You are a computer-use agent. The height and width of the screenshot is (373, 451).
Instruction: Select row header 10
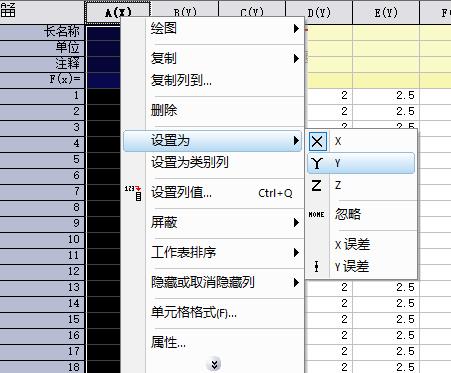pos(42,240)
